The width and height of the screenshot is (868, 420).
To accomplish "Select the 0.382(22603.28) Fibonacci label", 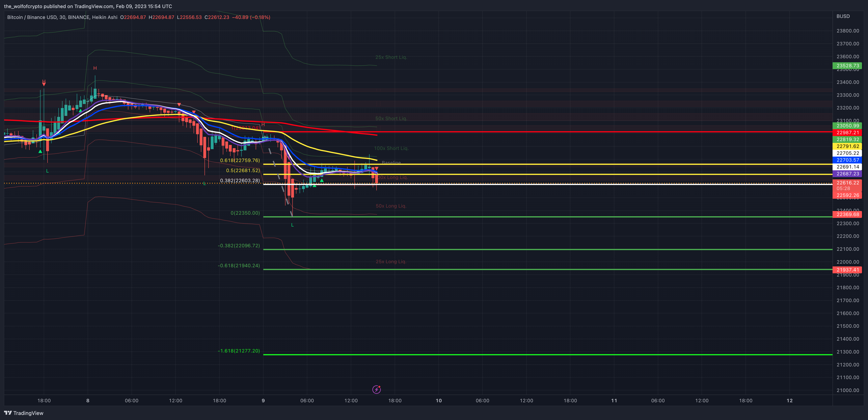I will [240, 181].
